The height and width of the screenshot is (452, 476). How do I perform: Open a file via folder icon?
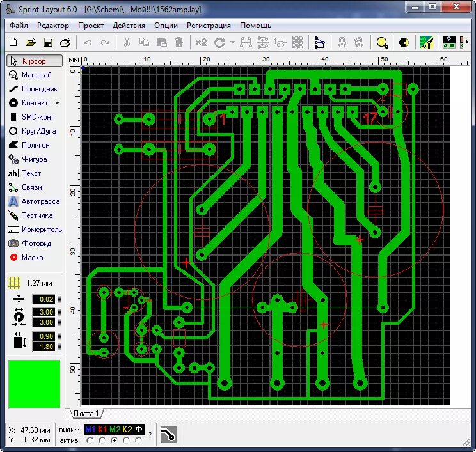tap(30, 42)
